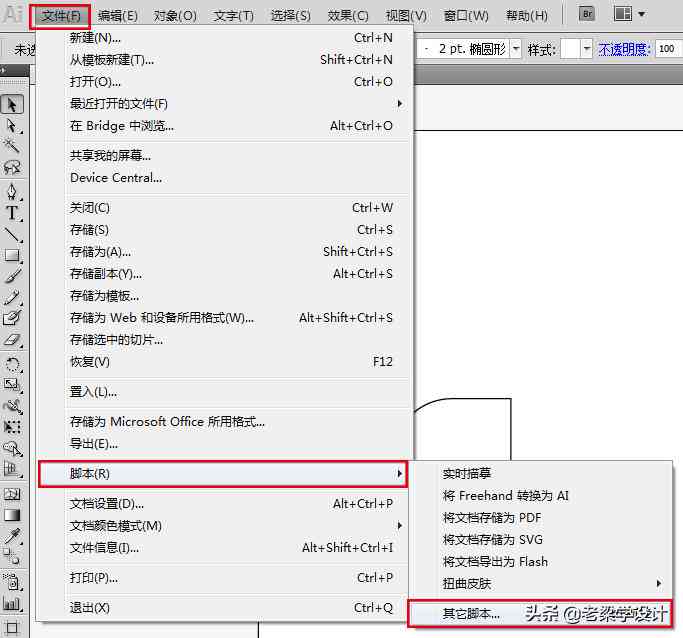Select the Type tool

point(12,213)
